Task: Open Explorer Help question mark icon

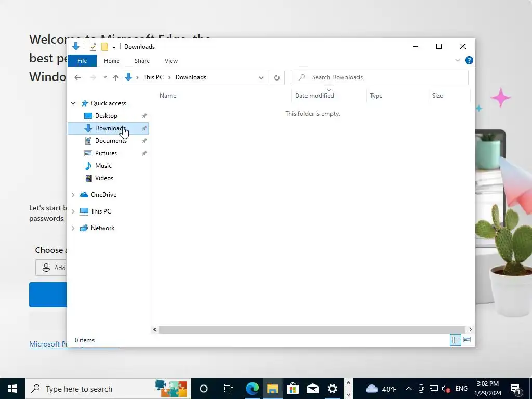Action: tap(469, 60)
